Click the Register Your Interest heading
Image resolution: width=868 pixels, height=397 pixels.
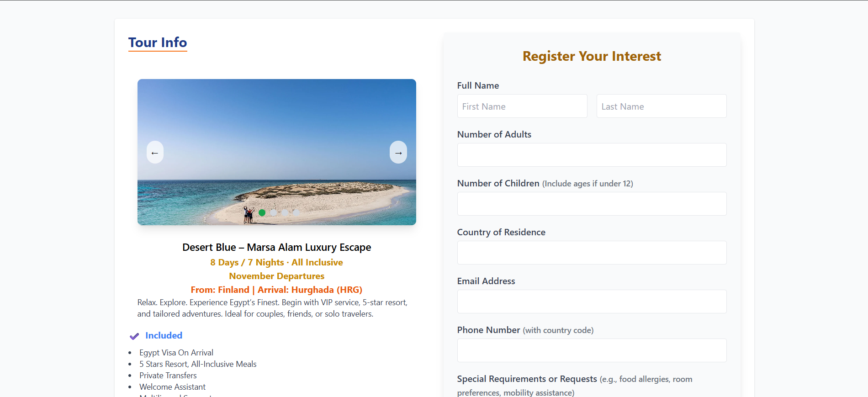[592, 56]
